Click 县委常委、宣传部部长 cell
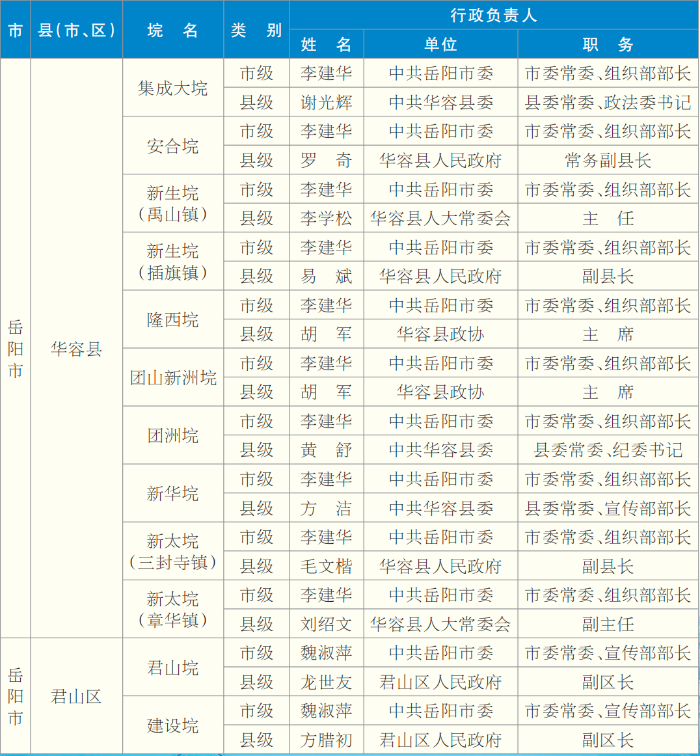Screen dimensions: 700x756 [x=608, y=507]
